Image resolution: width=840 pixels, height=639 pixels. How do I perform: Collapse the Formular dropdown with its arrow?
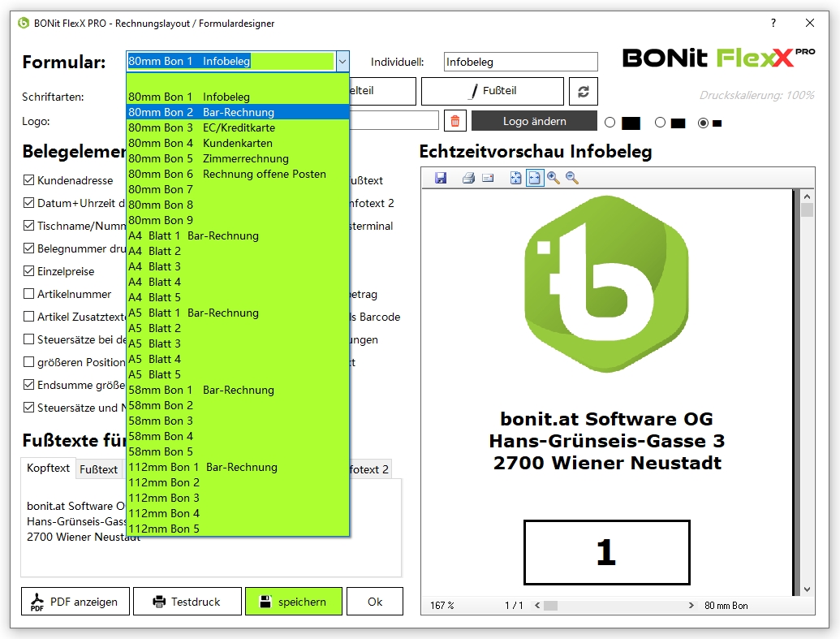pyautogui.click(x=342, y=62)
